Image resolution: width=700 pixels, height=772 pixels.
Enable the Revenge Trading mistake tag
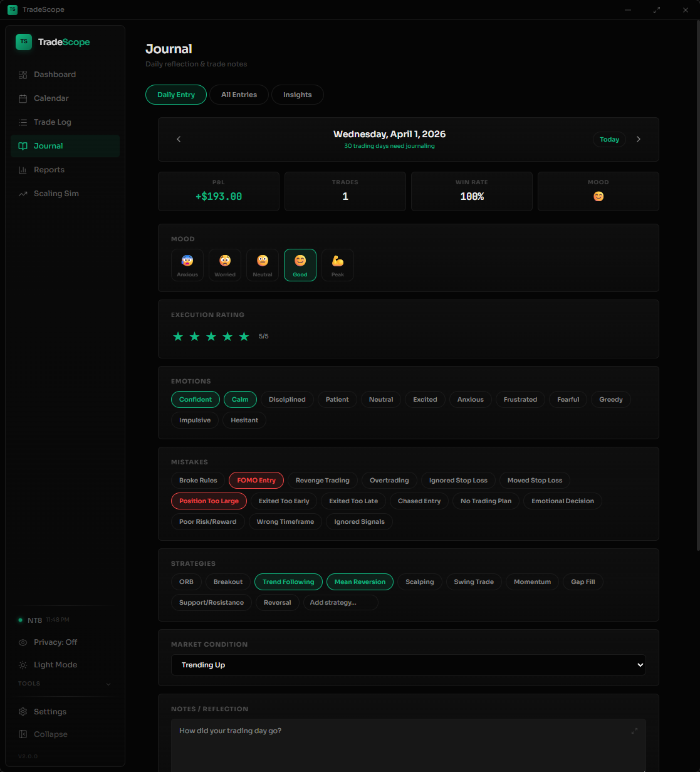click(x=322, y=480)
